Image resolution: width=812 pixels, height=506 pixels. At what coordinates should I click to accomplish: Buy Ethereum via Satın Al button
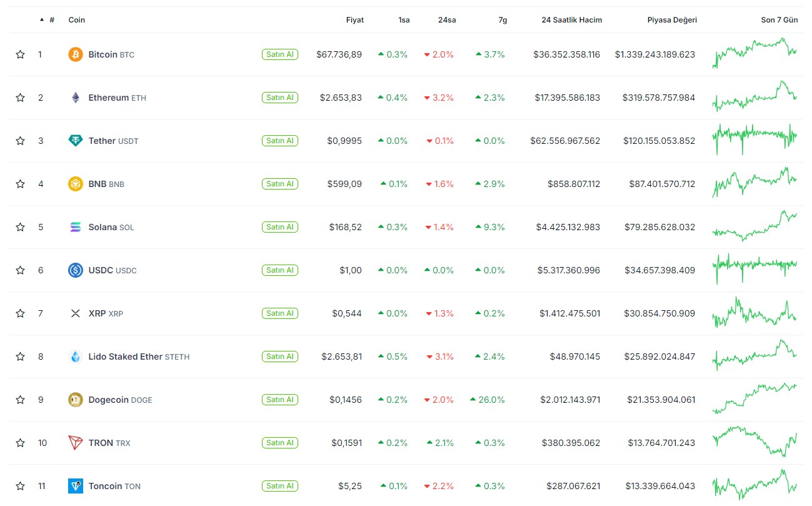coord(280,98)
